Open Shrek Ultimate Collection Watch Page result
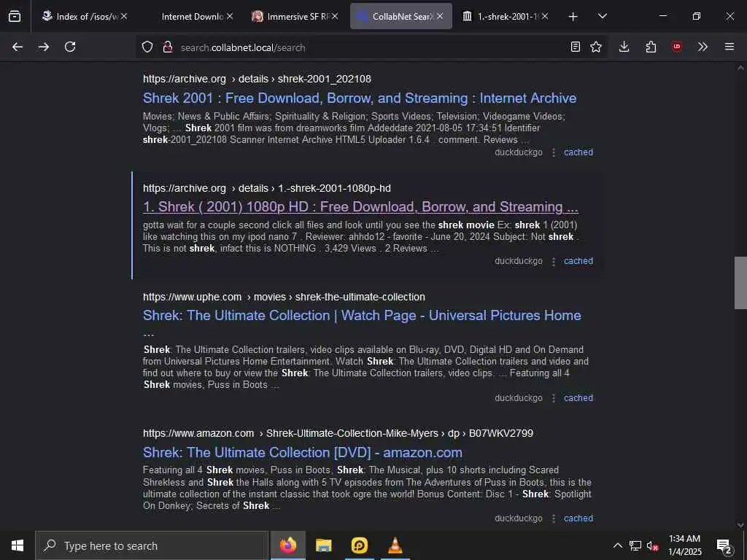Viewport: 747px width, 560px height. click(x=362, y=315)
